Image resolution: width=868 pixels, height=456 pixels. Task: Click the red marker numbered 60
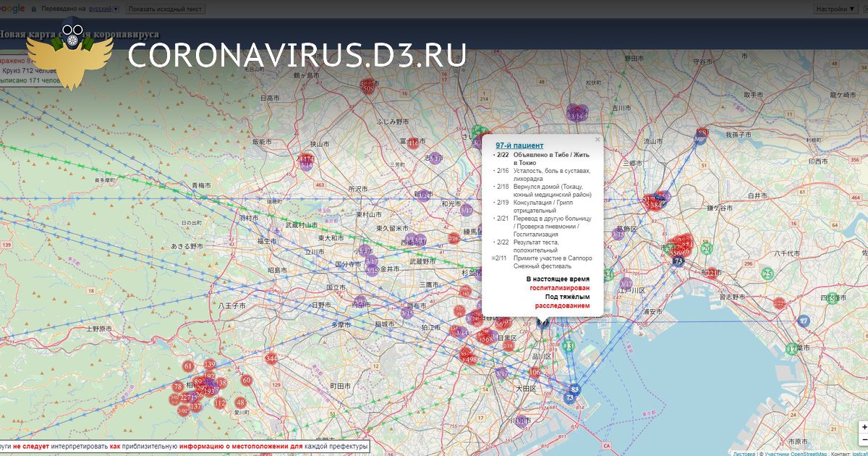[x=246, y=380]
